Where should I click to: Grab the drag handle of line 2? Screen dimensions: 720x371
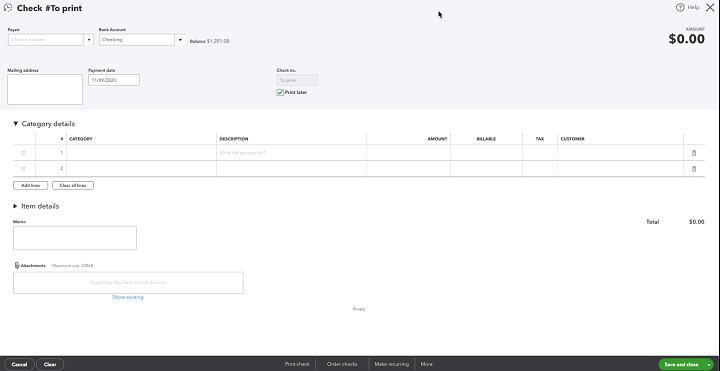(23, 169)
